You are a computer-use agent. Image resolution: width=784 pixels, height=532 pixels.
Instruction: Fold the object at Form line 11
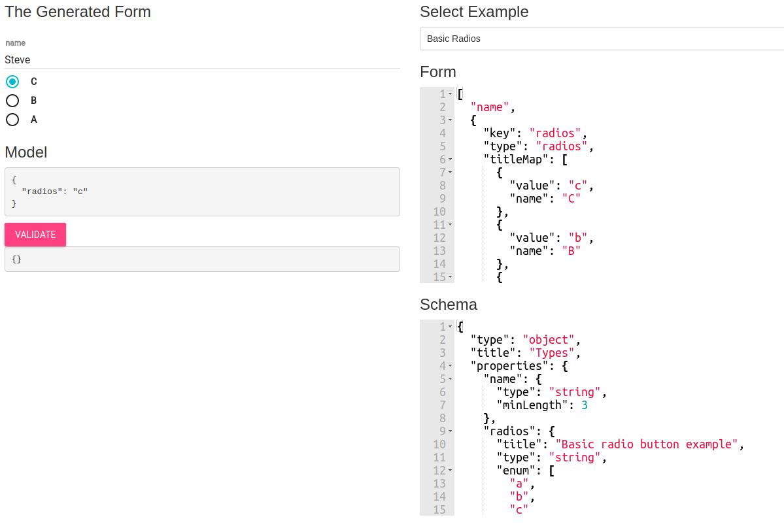point(451,225)
